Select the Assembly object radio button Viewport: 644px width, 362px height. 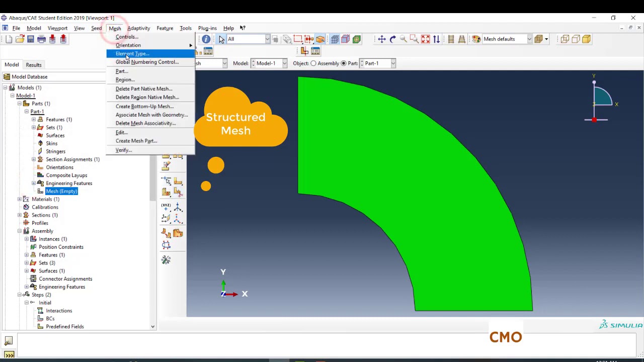click(313, 63)
